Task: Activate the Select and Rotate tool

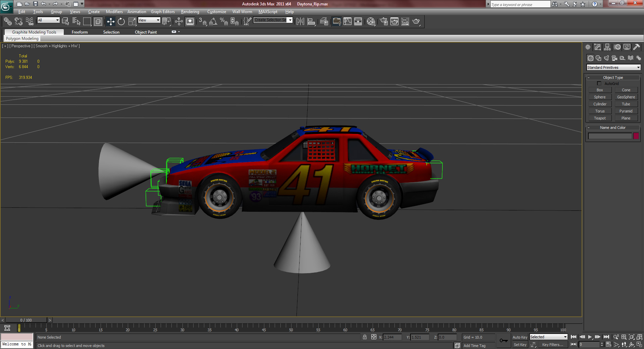Action: click(121, 21)
